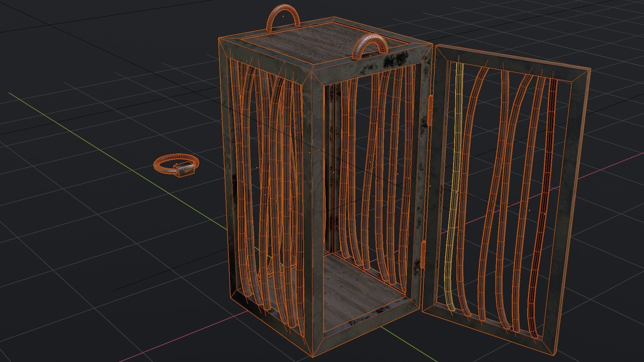This screenshot has height=362, width=644.
Task: Select the ring padlock object on the floor
Action: [x=176, y=166]
